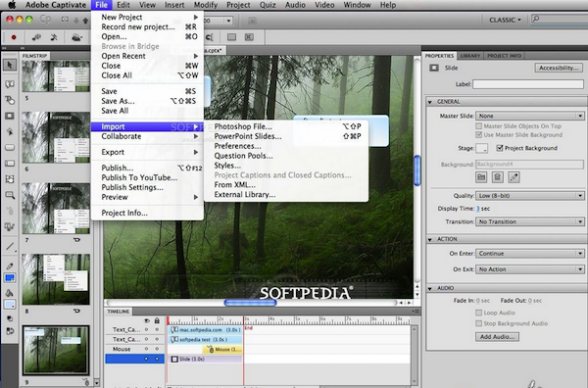Open the Transition dropdown

pyautogui.click(x=530, y=221)
